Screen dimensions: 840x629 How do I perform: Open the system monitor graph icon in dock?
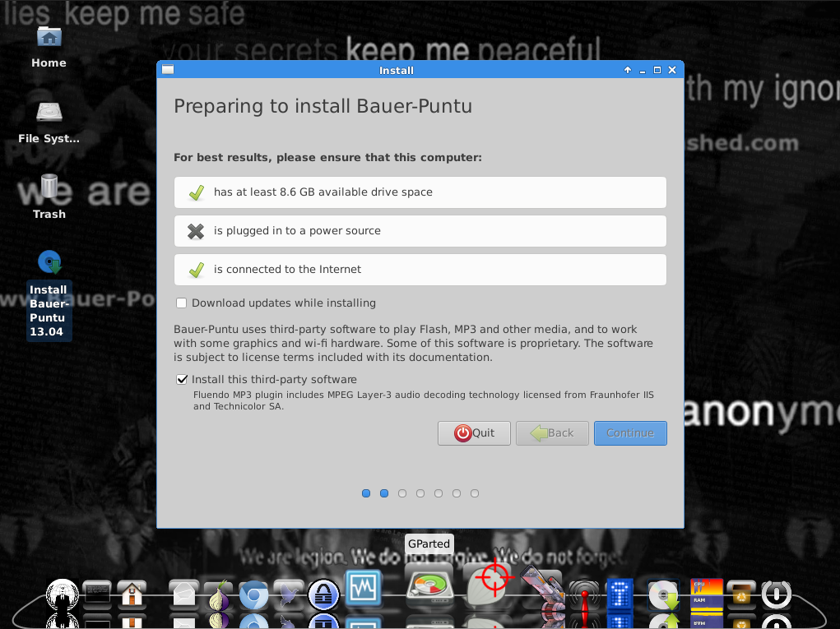coord(363,588)
